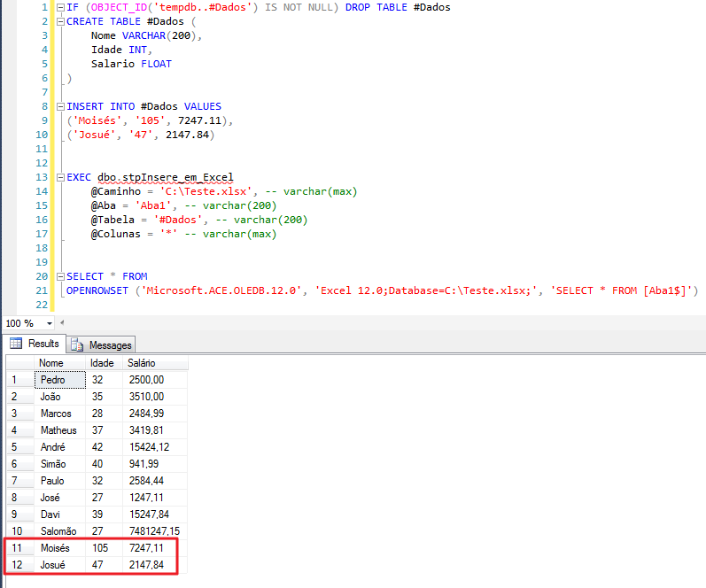Viewport: 706px width, 588px height.
Task: Click the Messages tab page icon
Action: (77, 344)
